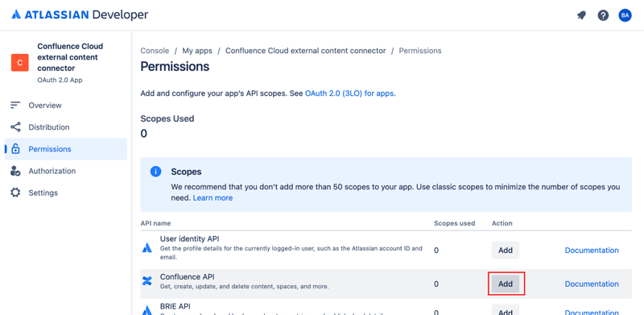Image resolution: width=644 pixels, height=315 pixels.
Task: Select the Action column header
Action: click(502, 223)
